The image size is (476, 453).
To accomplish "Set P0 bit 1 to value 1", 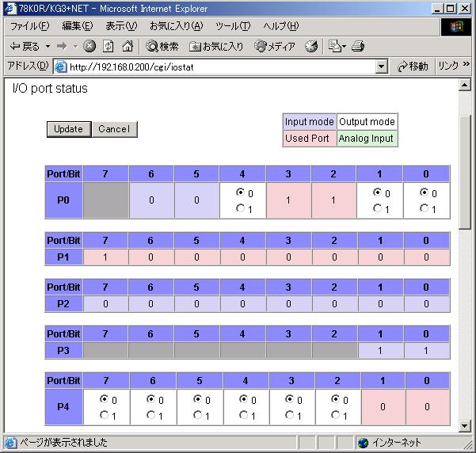I will click(x=377, y=208).
